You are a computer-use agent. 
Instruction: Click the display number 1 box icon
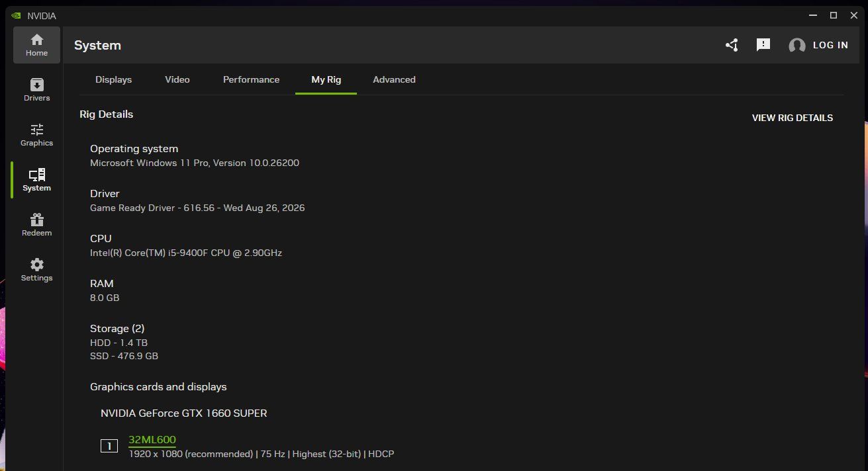109,446
